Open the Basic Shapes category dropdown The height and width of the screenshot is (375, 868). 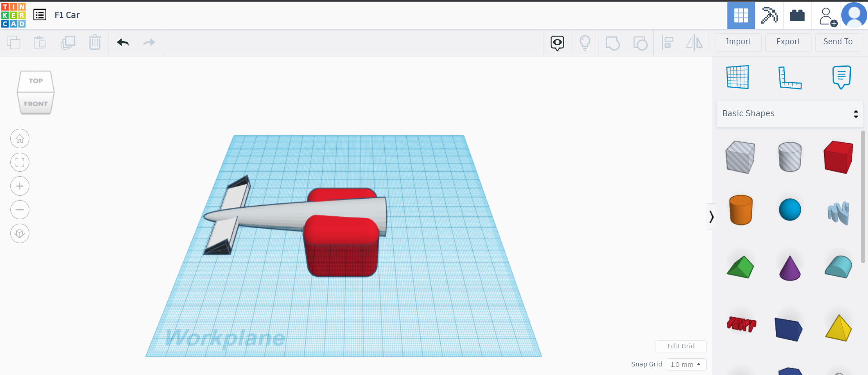(x=790, y=114)
